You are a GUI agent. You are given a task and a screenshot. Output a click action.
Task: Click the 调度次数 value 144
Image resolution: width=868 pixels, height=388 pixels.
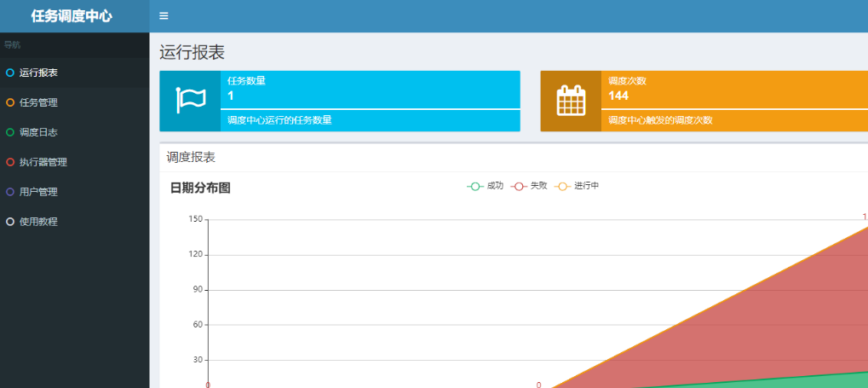point(618,96)
